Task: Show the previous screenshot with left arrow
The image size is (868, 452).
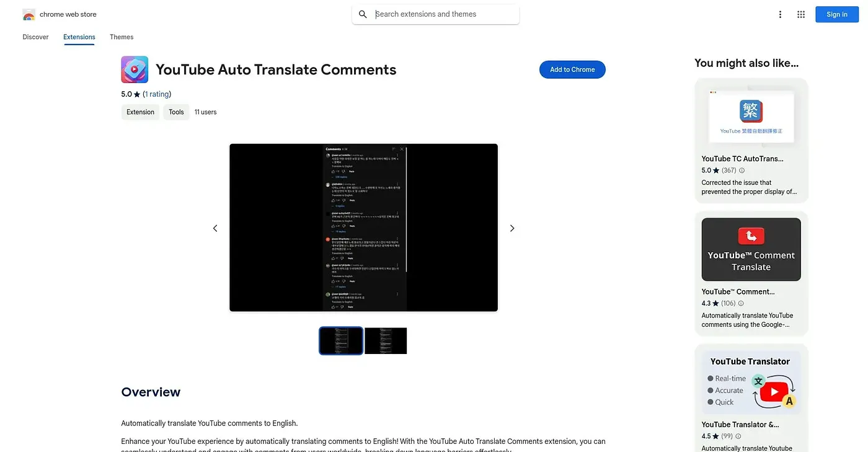Action: [x=215, y=228]
